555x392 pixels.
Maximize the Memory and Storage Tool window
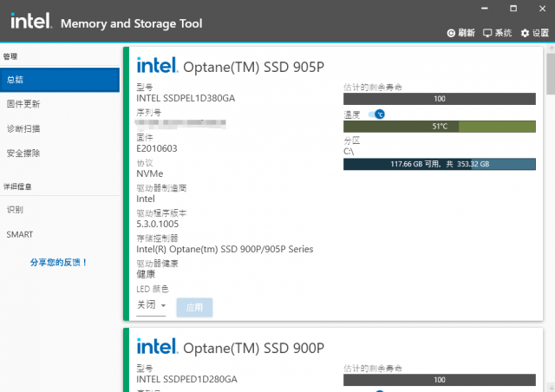point(513,9)
